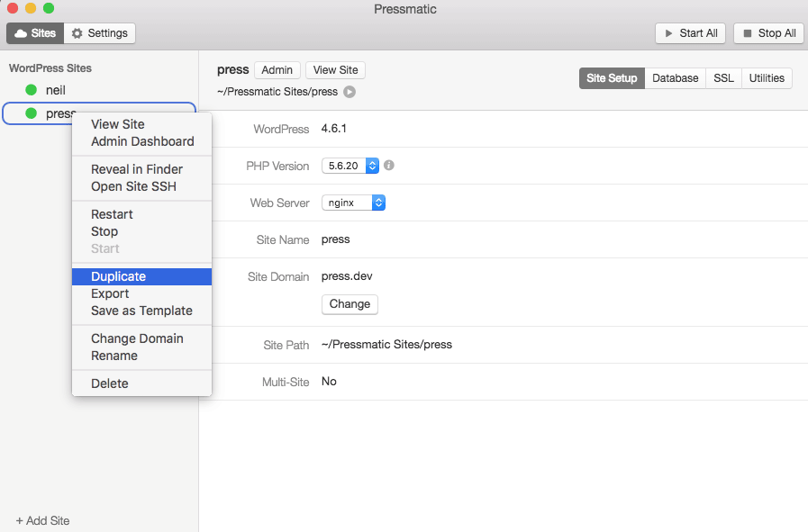Switch to the Site Setup tab
The image size is (808, 532).
point(612,78)
